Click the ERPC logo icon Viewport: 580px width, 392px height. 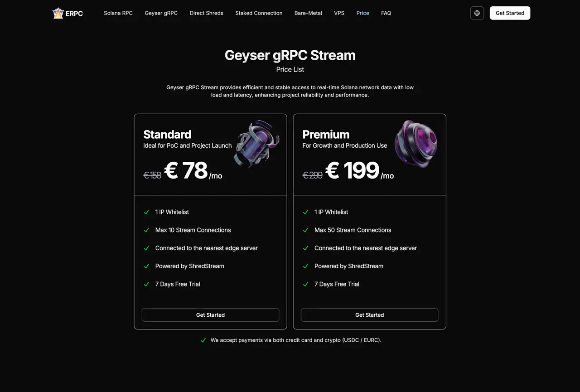[x=58, y=13]
